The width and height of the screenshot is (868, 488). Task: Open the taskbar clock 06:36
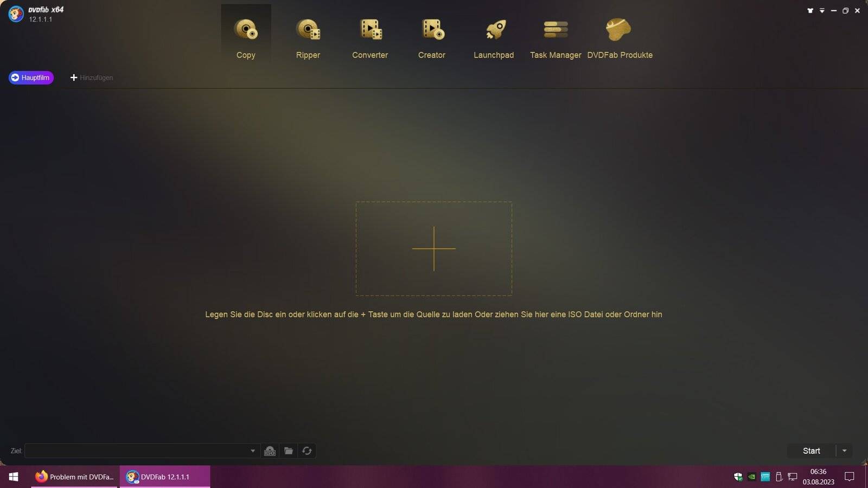818,477
